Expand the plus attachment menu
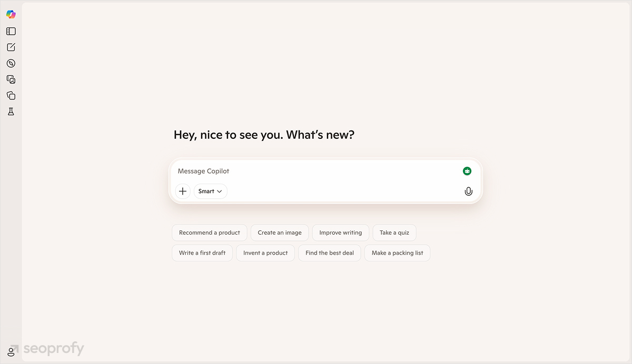Viewport: 632px width, 364px height. tap(183, 191)
